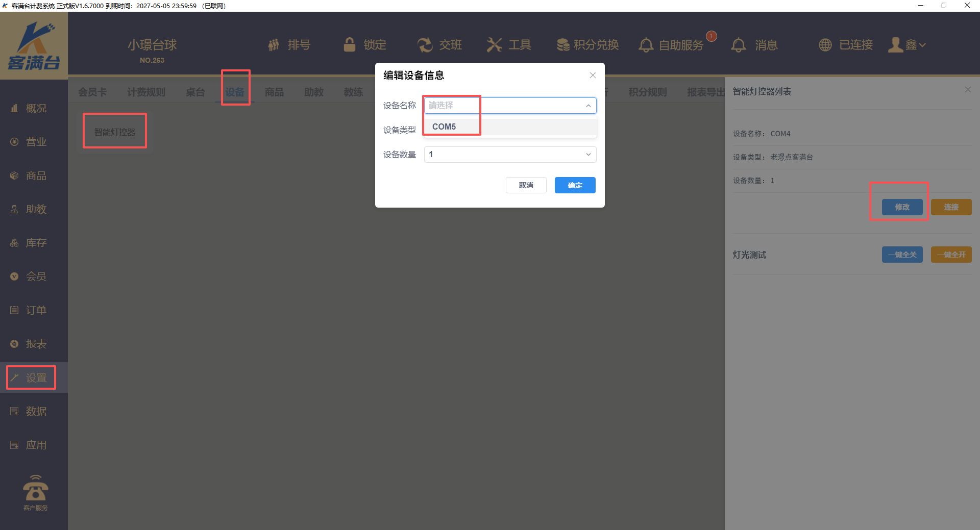The width and height of the screenshot is (980, 530).
Task: Open reports (报表) in left sidebar
Action: pyautogui.click(x=36, y=344)
